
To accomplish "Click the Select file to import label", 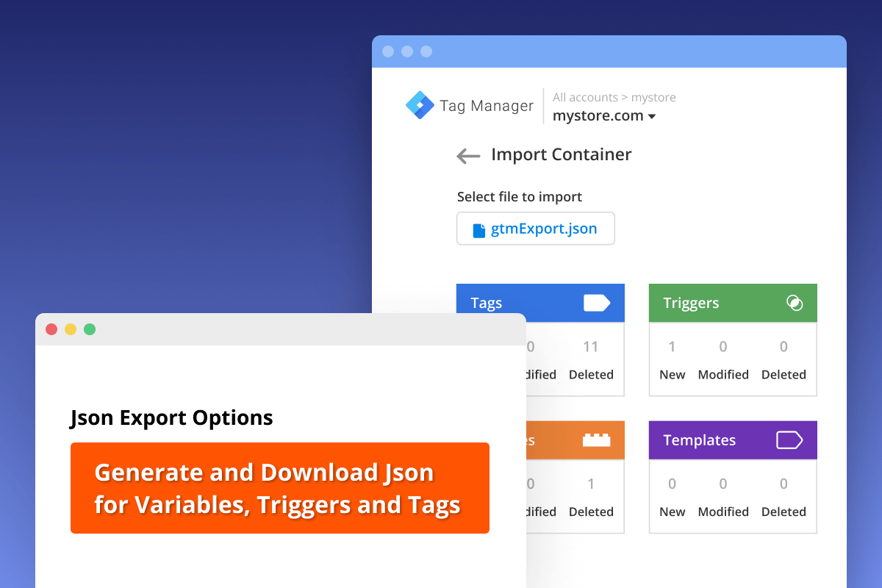I will 519,196.
